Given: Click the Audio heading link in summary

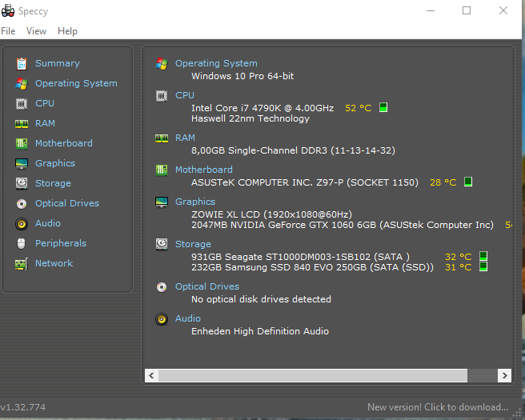Looking at the screenshot, I should [x=188, y=318].
